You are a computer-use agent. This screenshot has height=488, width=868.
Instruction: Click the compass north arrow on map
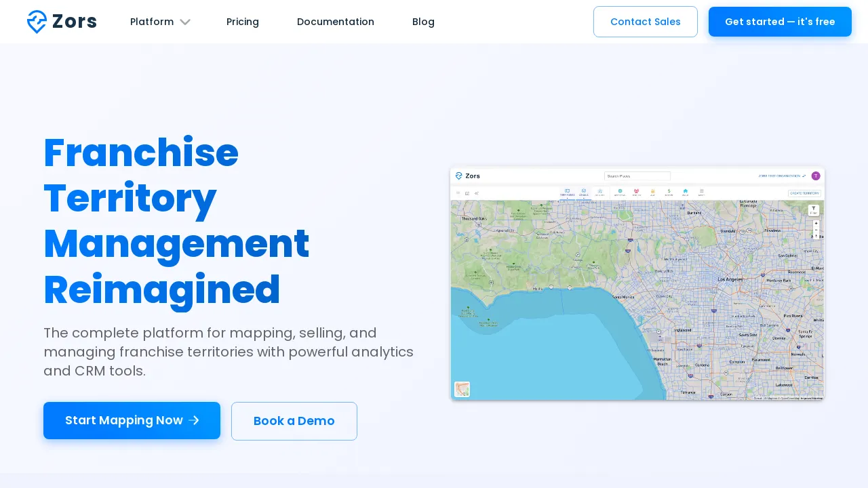816,235
